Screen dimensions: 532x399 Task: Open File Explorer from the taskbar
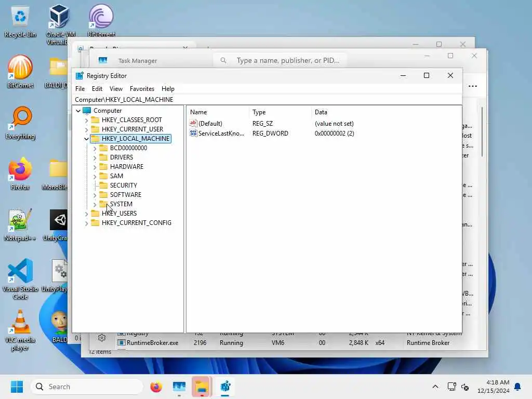pyautogui.click(x=202, y=387)
